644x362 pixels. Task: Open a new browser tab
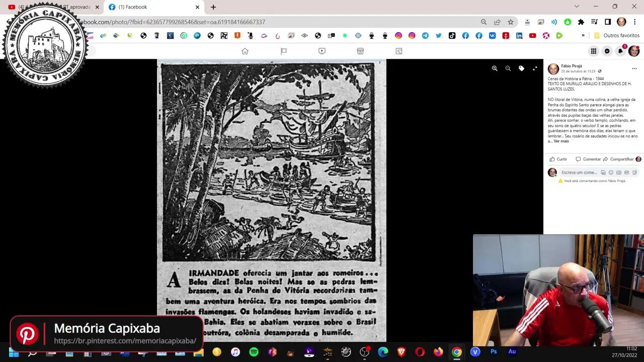(x=213, y=7)
